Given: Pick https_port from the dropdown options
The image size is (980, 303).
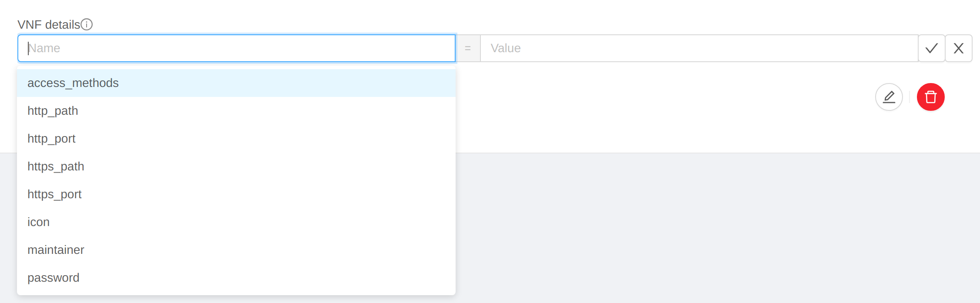Looking at the screenshot, I should [55, 194].
